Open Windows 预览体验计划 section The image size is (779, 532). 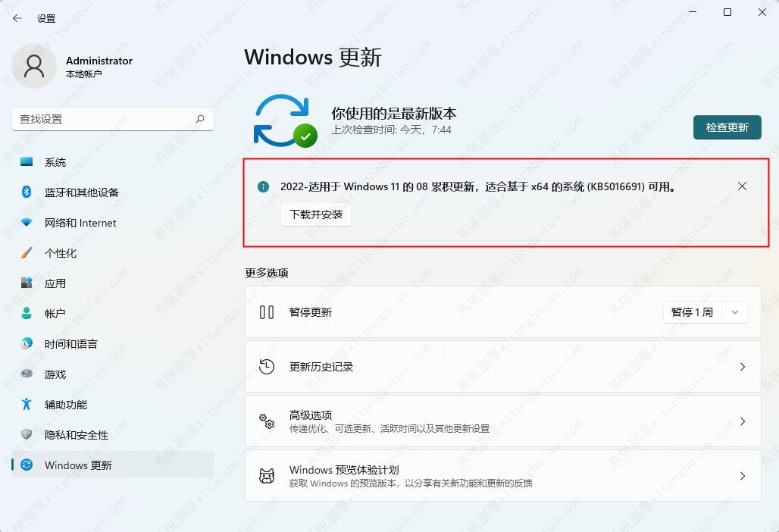pyautogui.click(x=742, y=476)
